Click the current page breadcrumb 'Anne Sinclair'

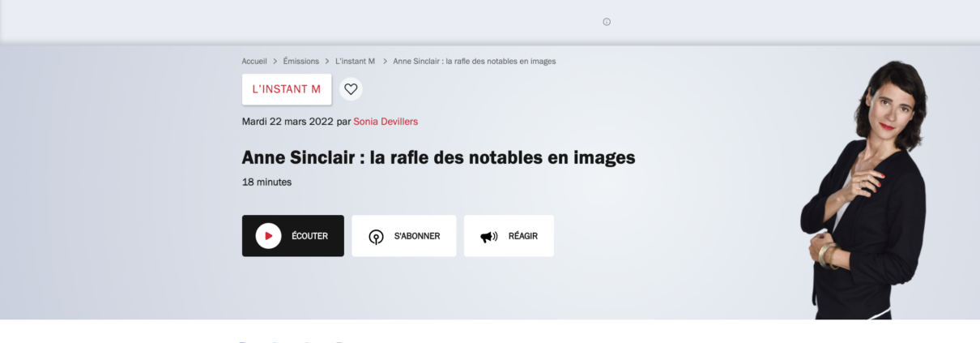point(474,62)
